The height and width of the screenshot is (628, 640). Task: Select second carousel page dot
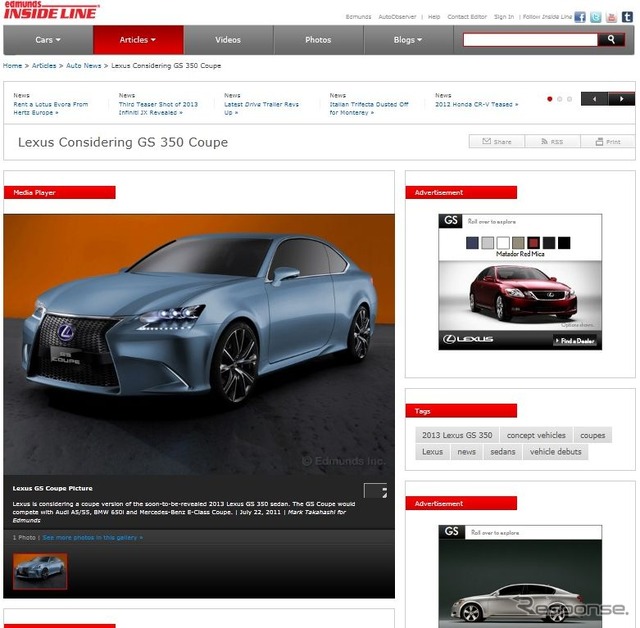[560, 99]
